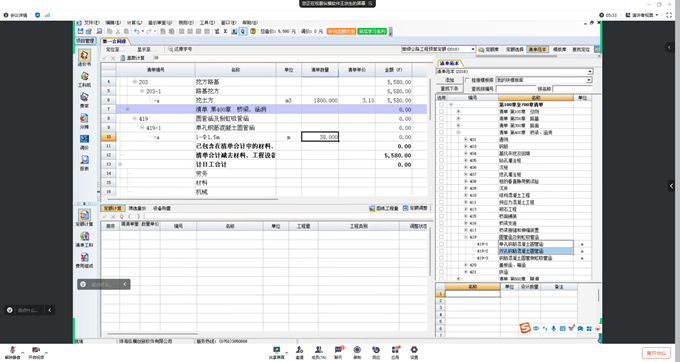This screenshot has height=362, width=680.
Task: Collapse the 419 node in main table
Action: [135, 118]
